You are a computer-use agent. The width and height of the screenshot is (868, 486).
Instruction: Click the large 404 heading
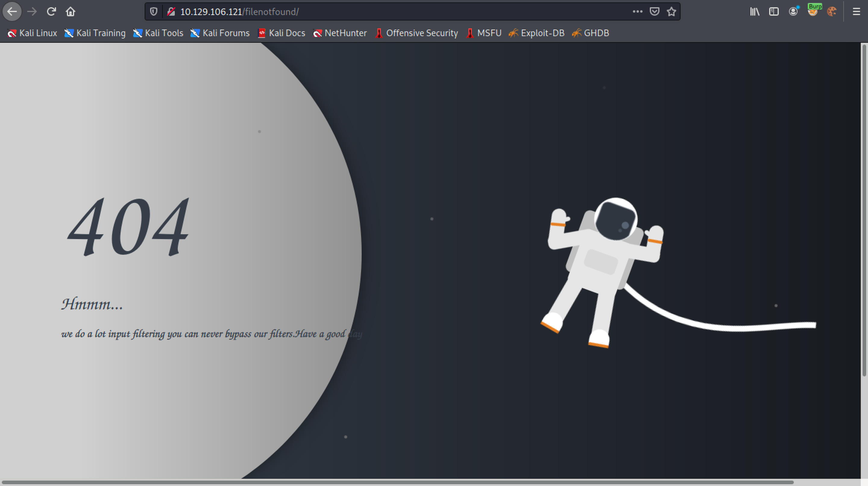click(x=129, y=227)
